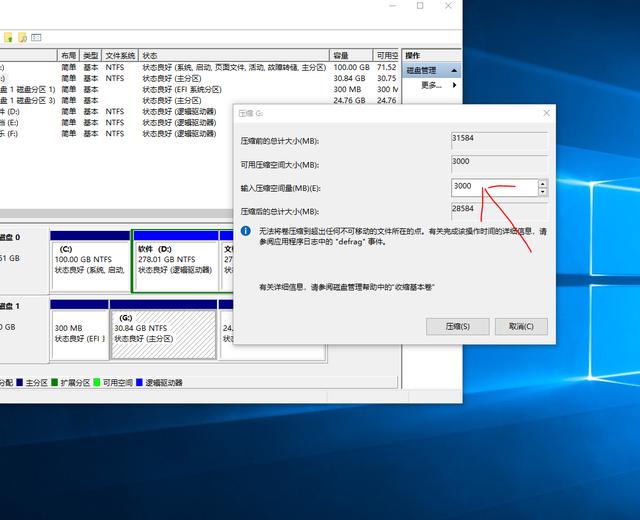The width and height of the screenshot is (640, 520).
Task: Sort by the 文件系统 column header
Action: click(x=120, y=56)
